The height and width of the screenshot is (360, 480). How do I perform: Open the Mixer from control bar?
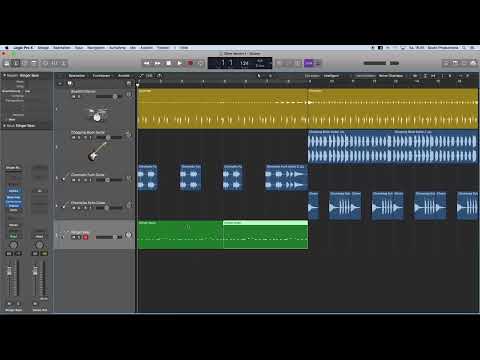pos(55,63)
